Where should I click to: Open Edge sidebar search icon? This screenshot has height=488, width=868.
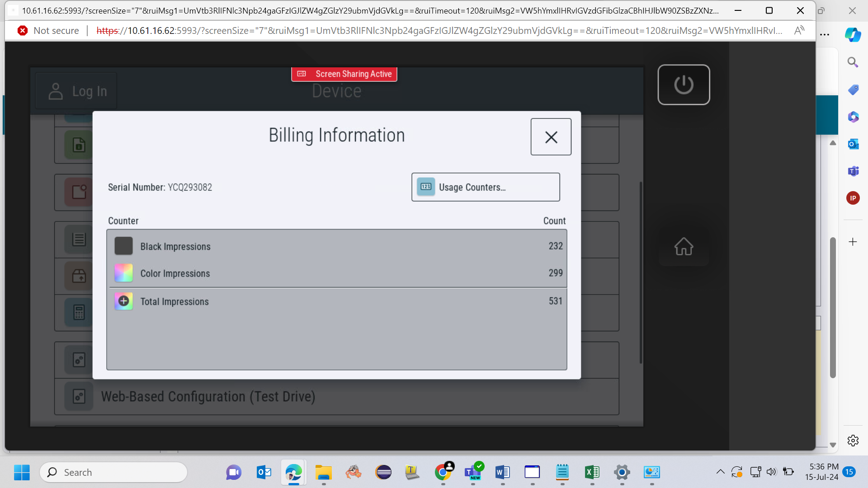pos(853,62)
